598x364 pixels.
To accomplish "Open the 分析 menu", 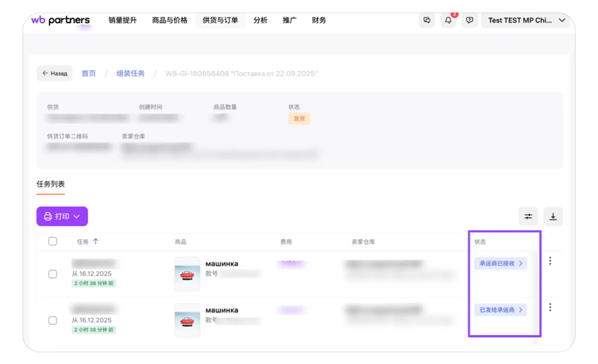I will [261, 20].
